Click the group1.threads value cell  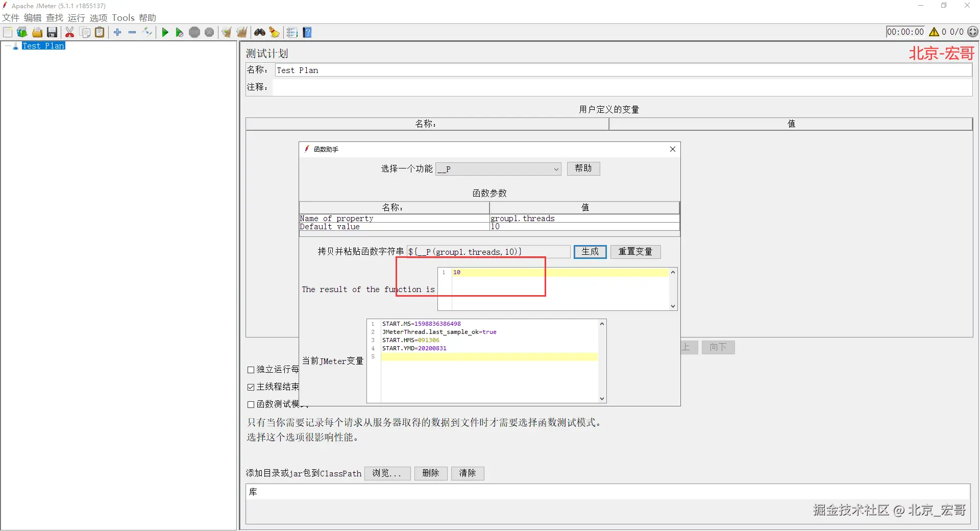point(584,219)
